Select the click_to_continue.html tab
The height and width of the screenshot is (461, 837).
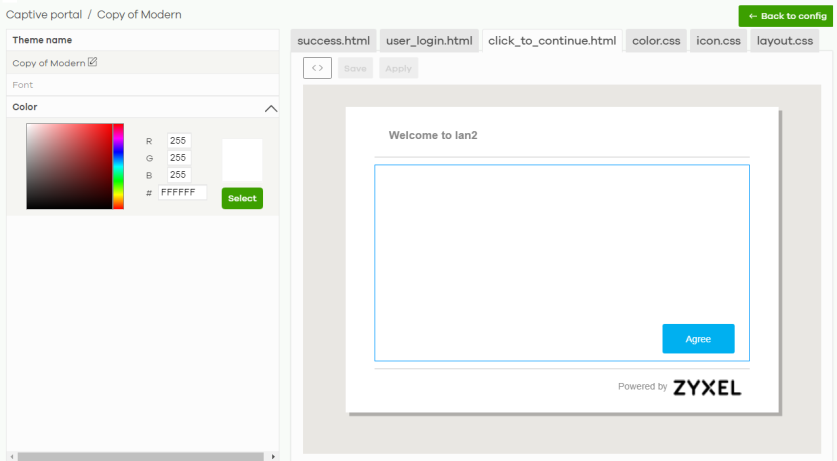tap(551, 41)
